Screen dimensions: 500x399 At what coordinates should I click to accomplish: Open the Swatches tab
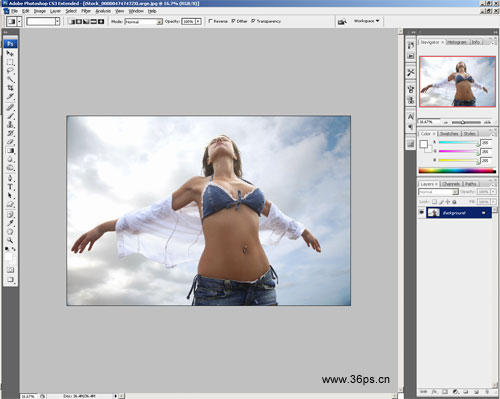[x=449, y=133]
